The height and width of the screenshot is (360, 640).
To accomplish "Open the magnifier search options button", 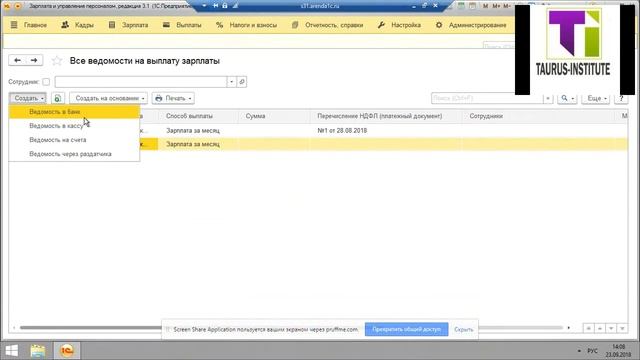I will point(567,98).
